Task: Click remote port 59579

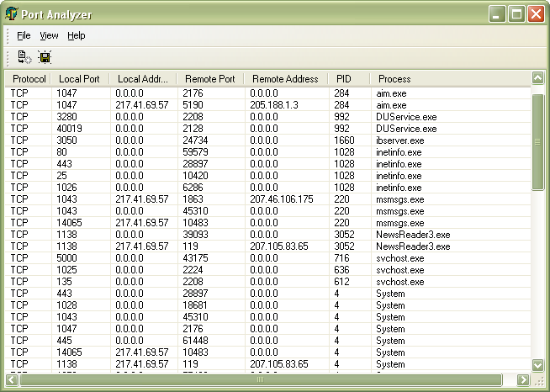Action: tap(195, 152)
